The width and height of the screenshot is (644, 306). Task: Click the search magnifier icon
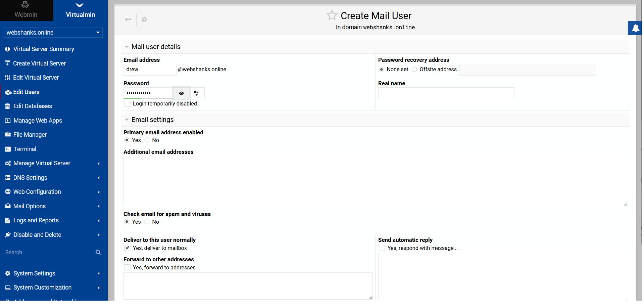[x=98, y=252]
